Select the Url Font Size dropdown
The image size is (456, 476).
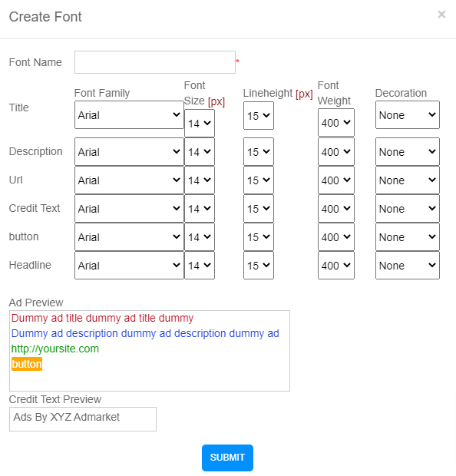click(200, 180)
